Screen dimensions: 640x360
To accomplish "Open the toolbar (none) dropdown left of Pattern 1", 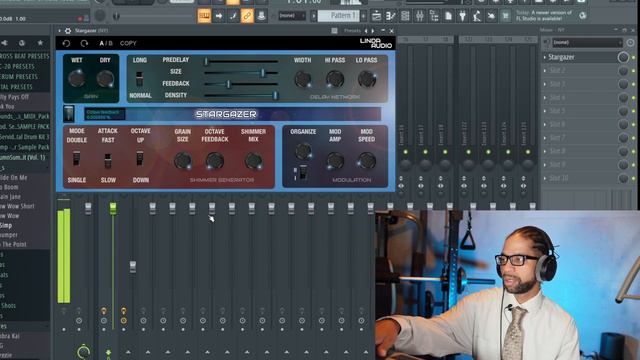I will pyautogui.click(x=292, y=16).
